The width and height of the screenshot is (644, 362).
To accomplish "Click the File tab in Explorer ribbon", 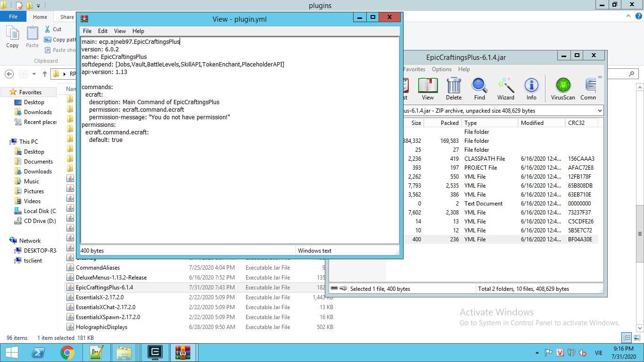I will 13,17.
